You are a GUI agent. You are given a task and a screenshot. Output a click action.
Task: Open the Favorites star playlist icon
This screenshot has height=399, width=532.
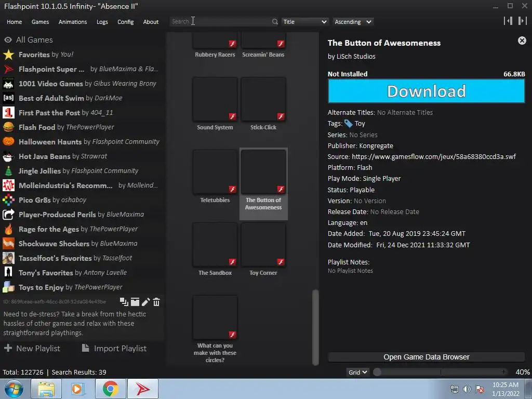8,54
